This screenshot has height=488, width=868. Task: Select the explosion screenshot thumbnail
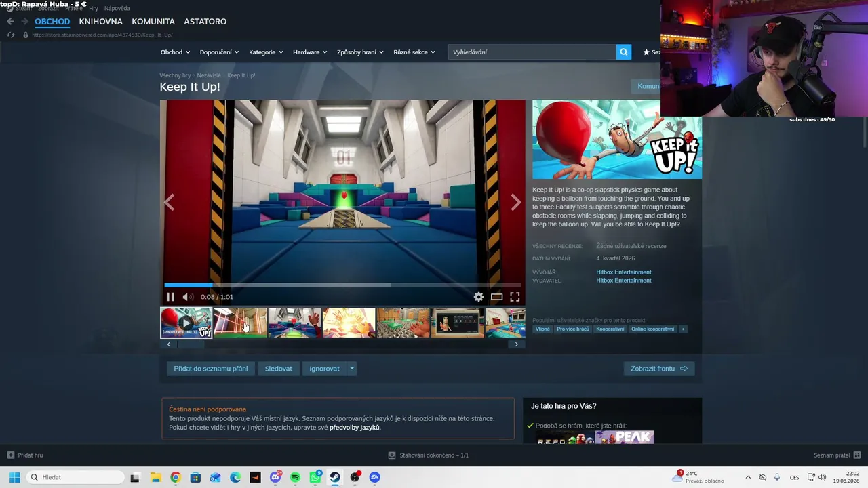point(349,323)
